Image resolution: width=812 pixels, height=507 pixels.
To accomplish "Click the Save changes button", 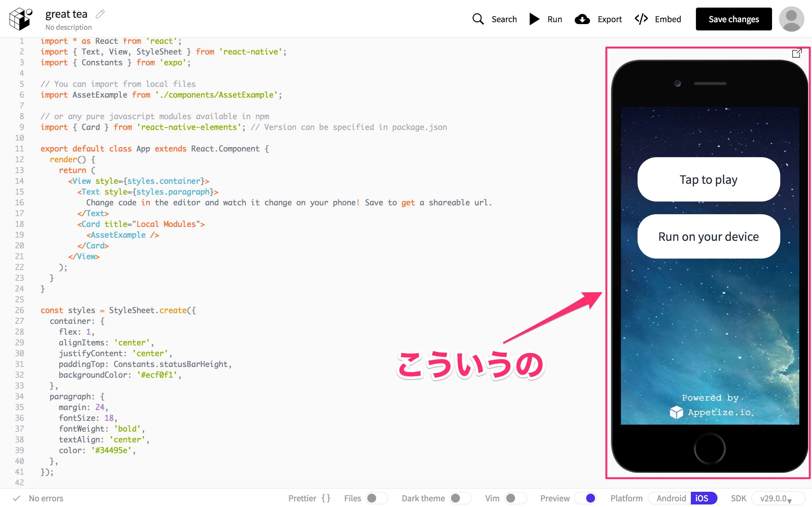I will click(x=733, y=19).
